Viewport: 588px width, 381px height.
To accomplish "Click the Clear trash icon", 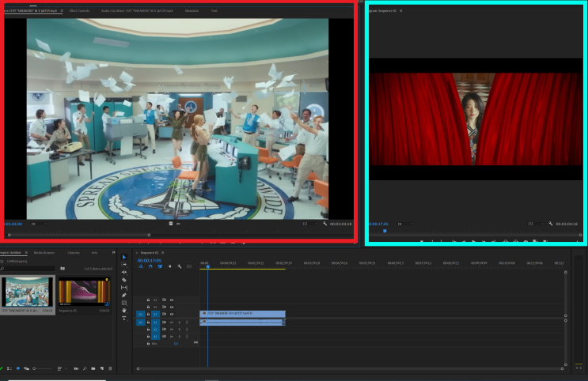I will click(x=110, y=368).
